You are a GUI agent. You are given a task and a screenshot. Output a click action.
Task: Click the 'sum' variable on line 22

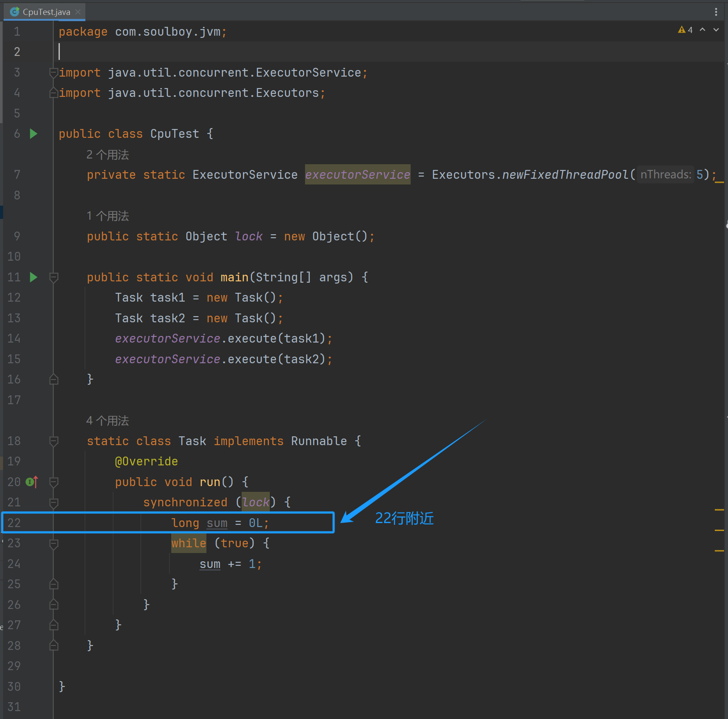pyautogui.click(x=217, y=523)
